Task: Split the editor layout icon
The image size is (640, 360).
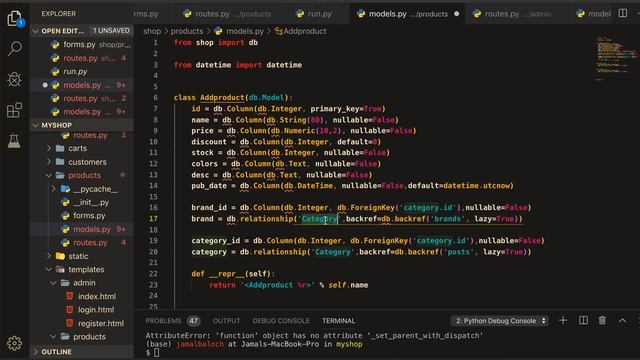Action: tap(622, 13)
